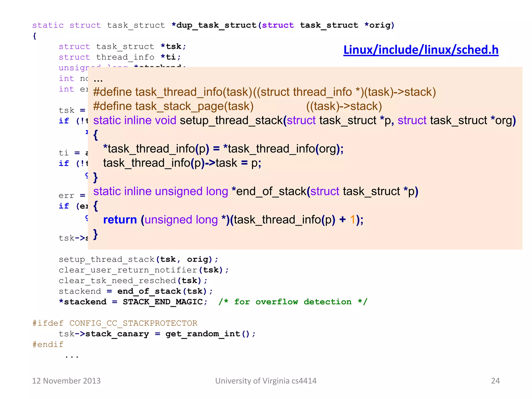This screenshot has width=532, height=399.
Task: Click the '#endif' directive
Action: 48,344
